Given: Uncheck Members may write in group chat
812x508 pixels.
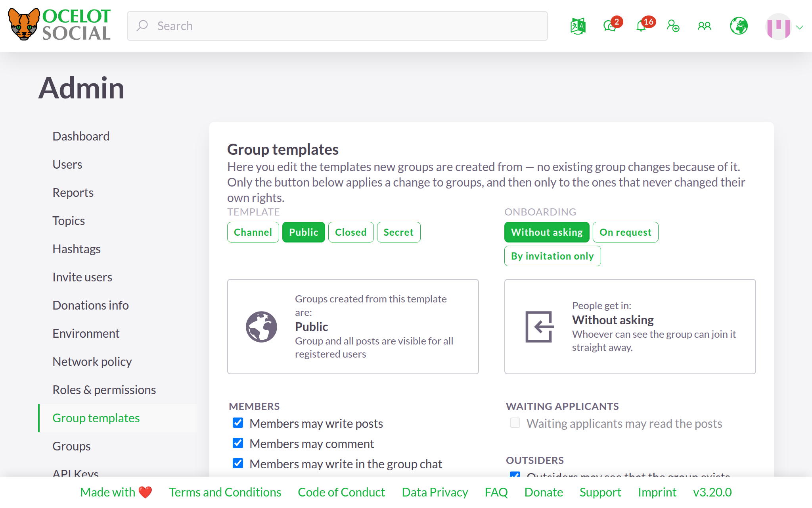Looking at the screenshot, I should click(x=238, y=463).
